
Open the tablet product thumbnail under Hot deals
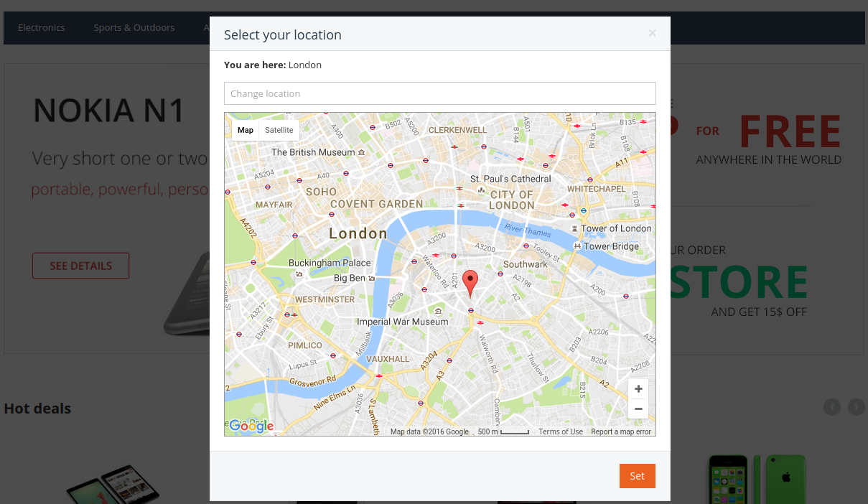pos(113,485)
